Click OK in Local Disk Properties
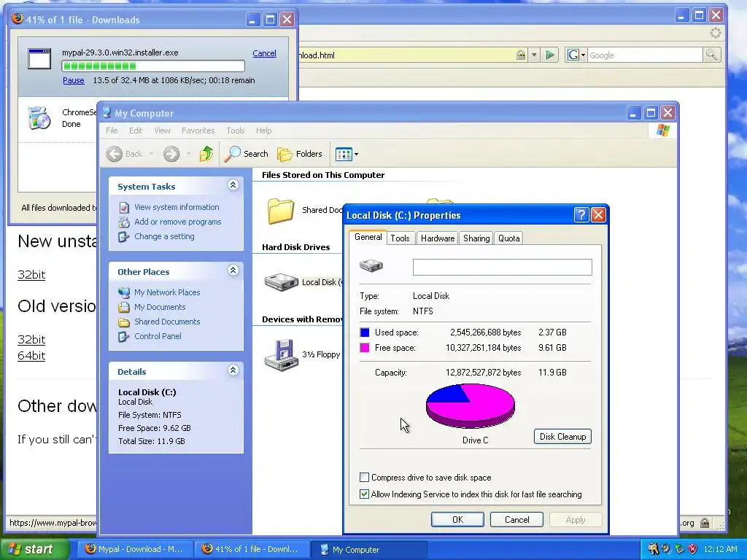Viewport: 747px width, 560px height. pyautogui.click(x=457, y=519)
